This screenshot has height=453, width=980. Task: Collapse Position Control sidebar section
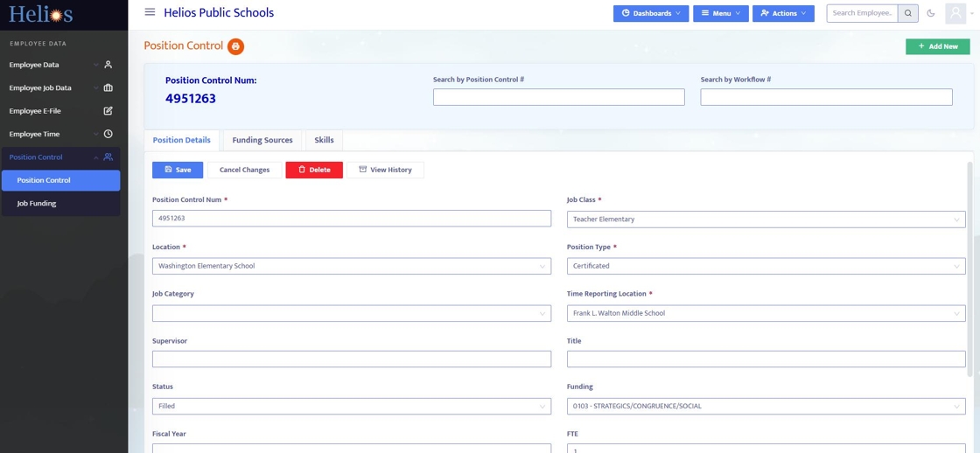[x=60, y=157]
